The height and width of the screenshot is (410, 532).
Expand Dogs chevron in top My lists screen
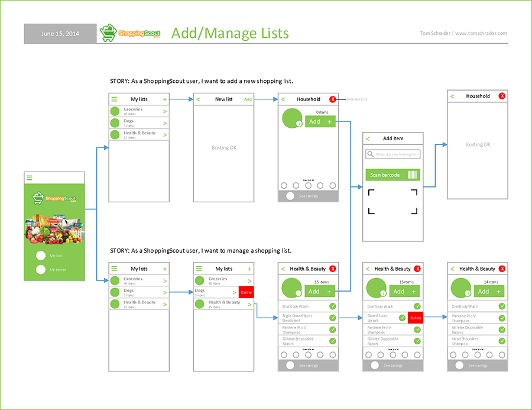point(164,123)
